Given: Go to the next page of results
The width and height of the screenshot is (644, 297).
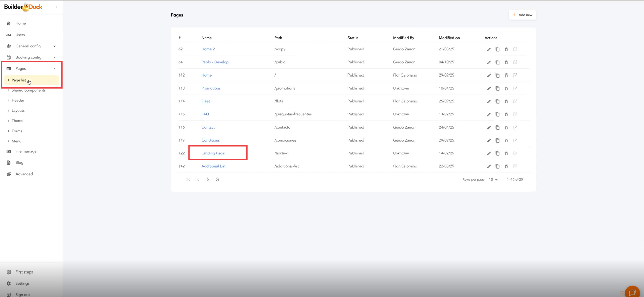Looking at the screenshot, I should (x=208, y=180).
